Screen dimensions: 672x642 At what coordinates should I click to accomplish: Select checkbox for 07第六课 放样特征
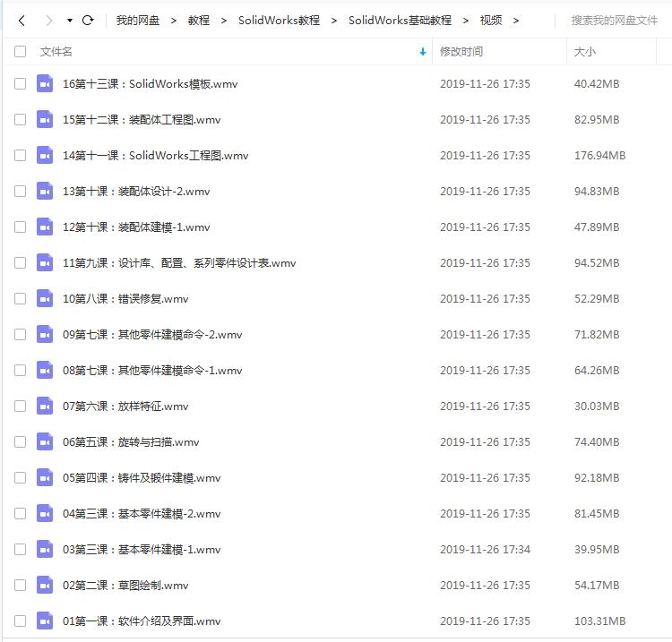(20, 406)
